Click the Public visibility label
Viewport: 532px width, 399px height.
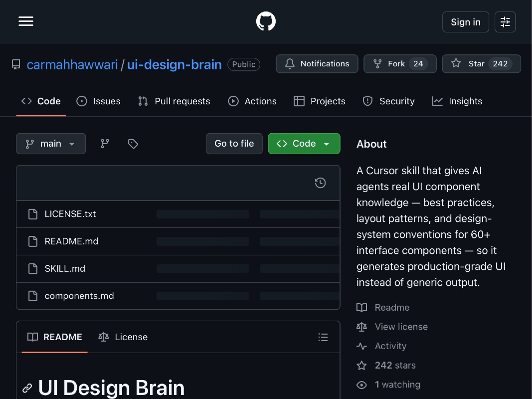coord(244,64)
